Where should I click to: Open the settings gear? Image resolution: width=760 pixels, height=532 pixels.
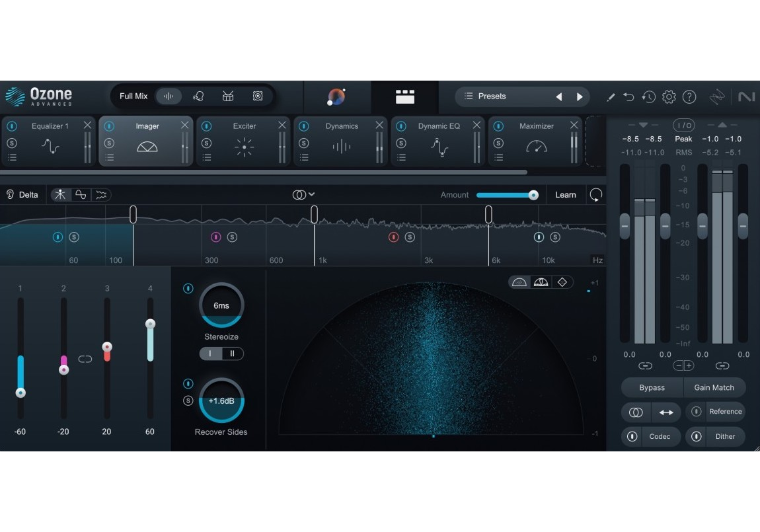(x=669, y=97)
